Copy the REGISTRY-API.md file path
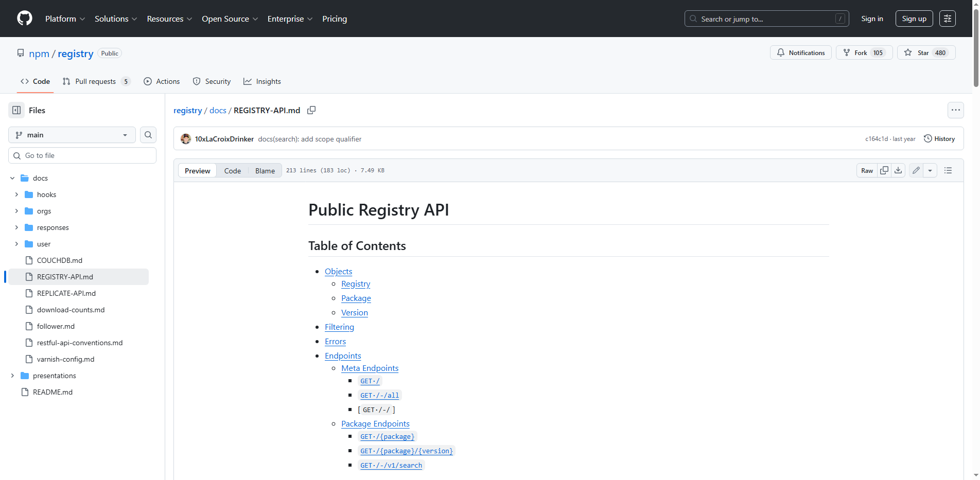Screen dimensions: 980x480 click(311, 110)
